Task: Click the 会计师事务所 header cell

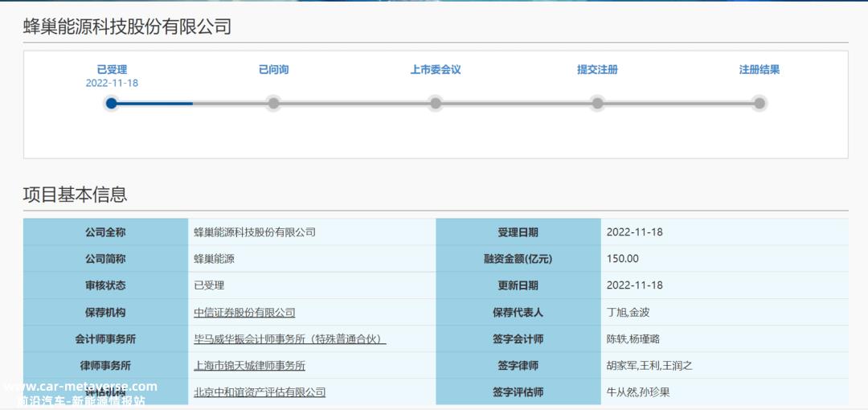Action: [x=106, y=339]
